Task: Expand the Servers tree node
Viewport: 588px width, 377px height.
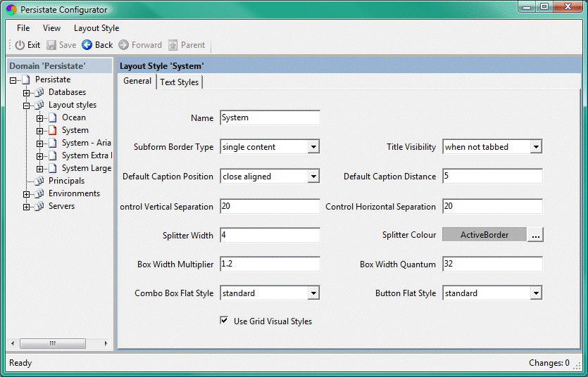Action: 26,207
